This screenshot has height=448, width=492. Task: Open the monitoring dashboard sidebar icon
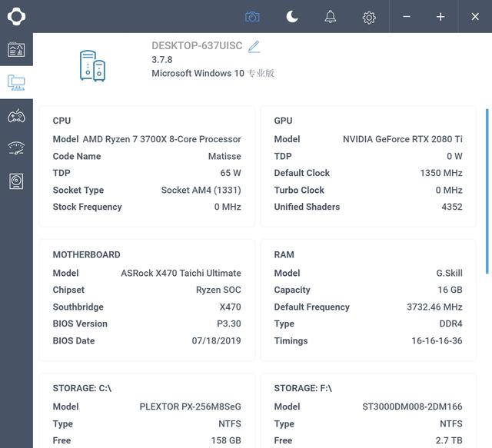pyautogui.click(x=16, y=49)
